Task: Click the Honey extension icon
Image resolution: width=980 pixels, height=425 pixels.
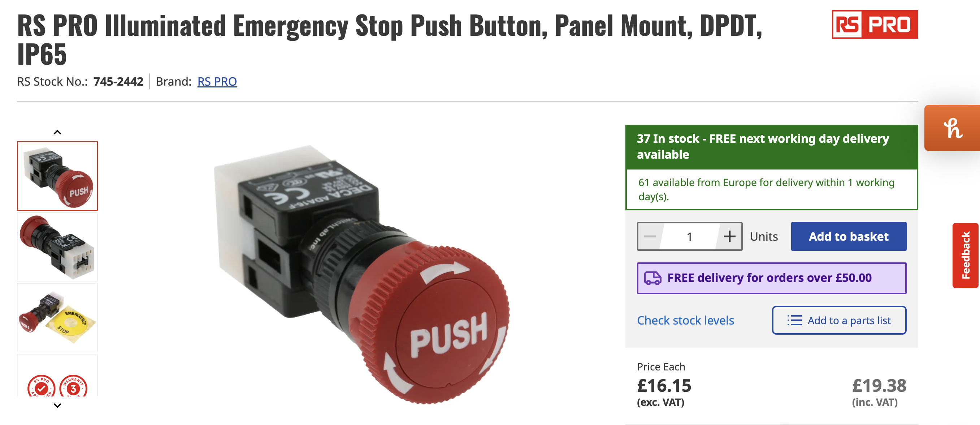Action: (x=953, y=128)
